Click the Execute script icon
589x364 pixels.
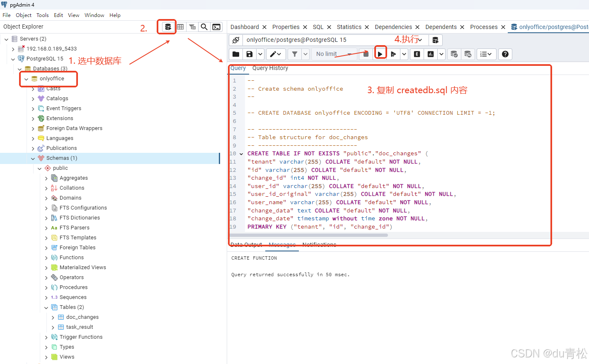[393, 54]
